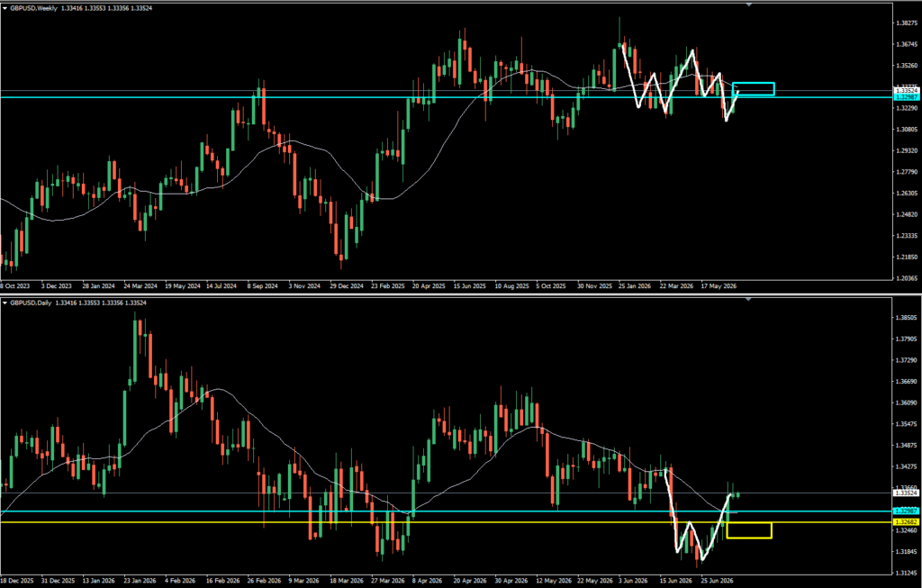Click the white 1.33524 price tag on daily chart

pos(907,493)
